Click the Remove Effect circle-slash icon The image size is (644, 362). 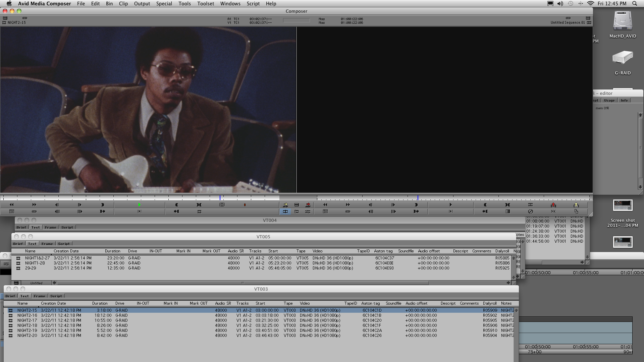(530, 212)
